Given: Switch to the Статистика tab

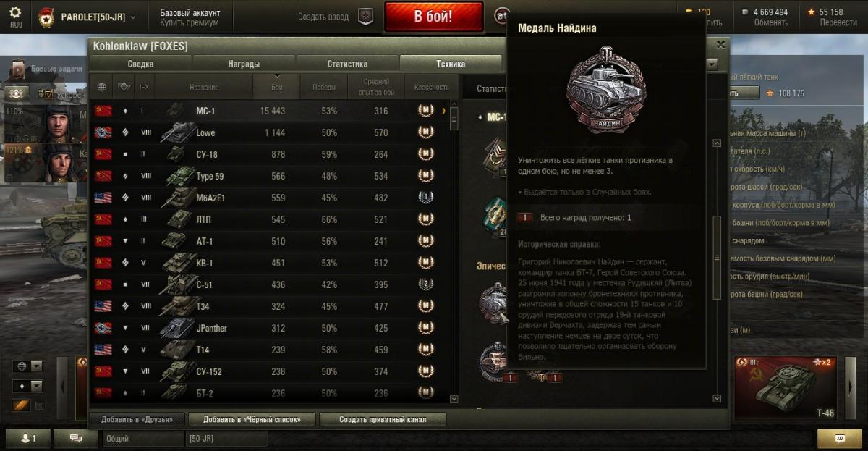Looking at the screenshot, I should 347,64.
